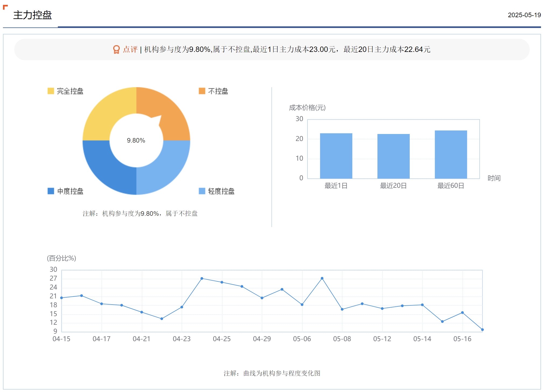Image resolution: width=548 pixels, height=392 pixels.
Task: Click the 9.80% label in donut center
Action: pos(136,140)
